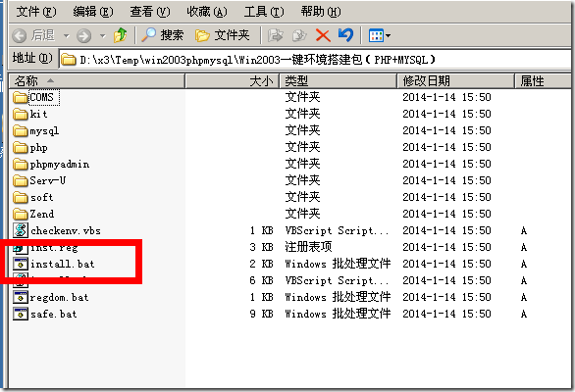Viewport: 575px width, 392px height.
Task: Open the 工具(T) menu
Action: coord(264,12)
